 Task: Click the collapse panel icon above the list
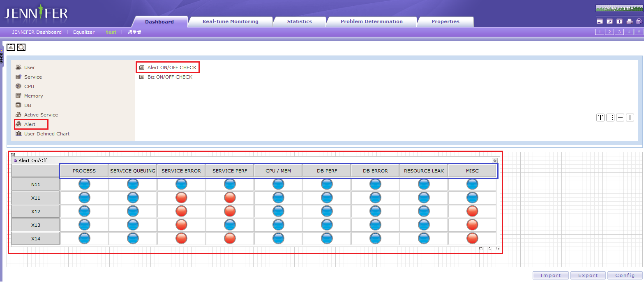point(11,47)
